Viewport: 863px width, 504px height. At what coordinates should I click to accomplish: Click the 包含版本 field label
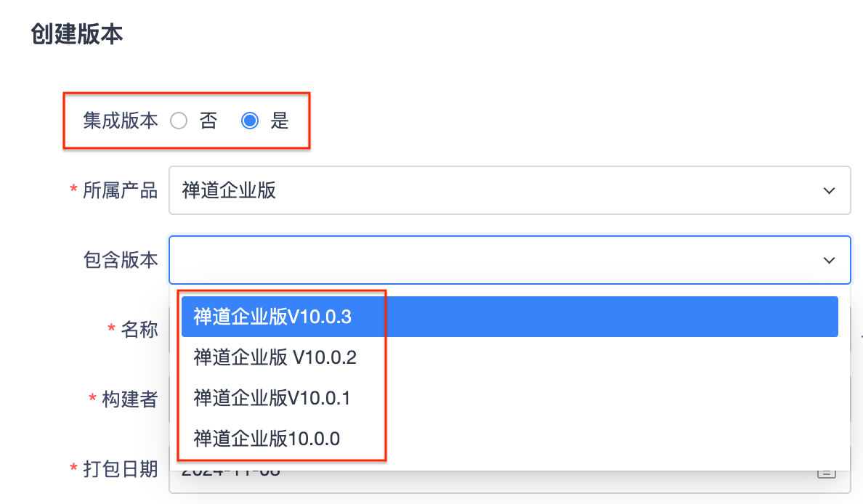click(121, 260)
